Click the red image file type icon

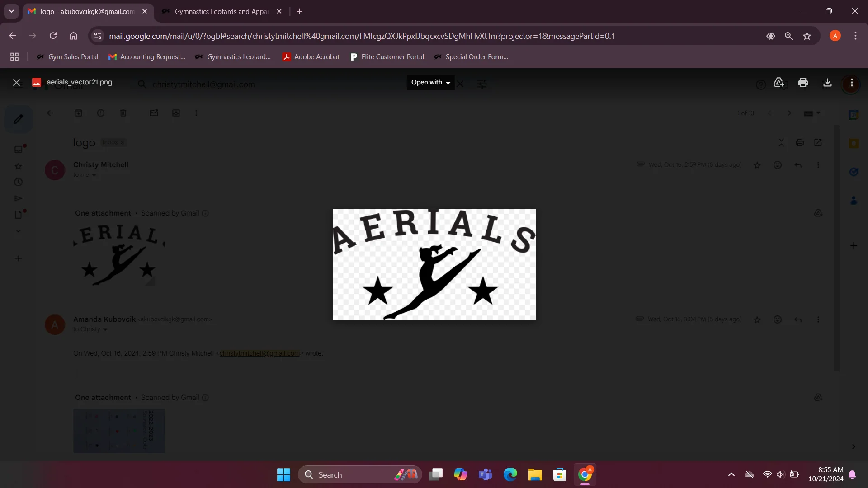(x=37, y=82)
